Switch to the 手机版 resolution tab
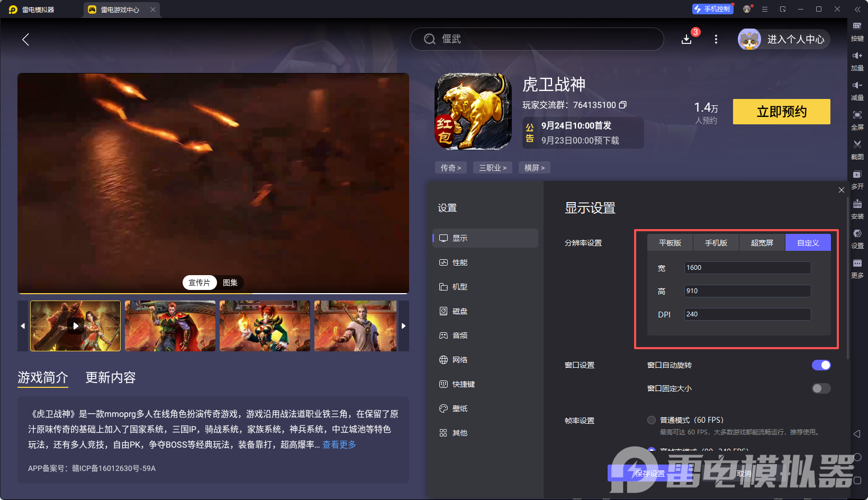The height and width of the screenshot is (500, 868). click(x=716, y=242)
